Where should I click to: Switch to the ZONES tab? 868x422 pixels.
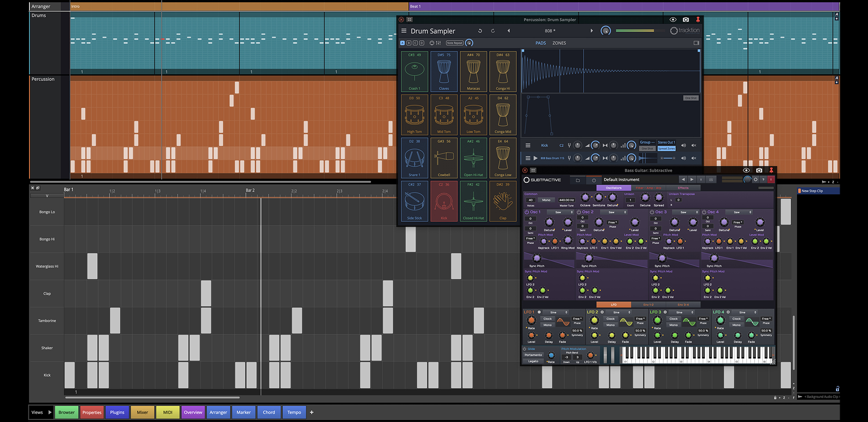pos(559,43)
